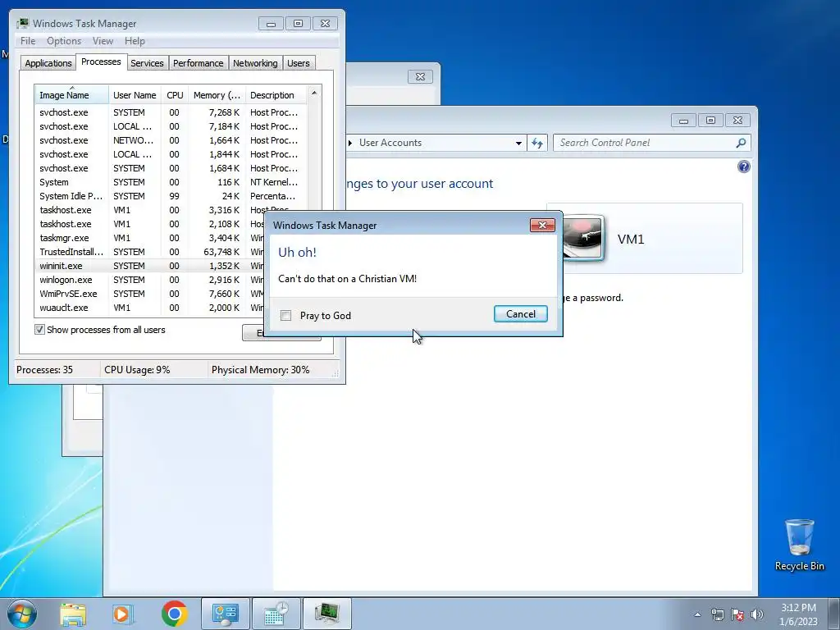
Task: Show hidden tray icons arrow
Action: pyautogui.click(x=697, y=614)
